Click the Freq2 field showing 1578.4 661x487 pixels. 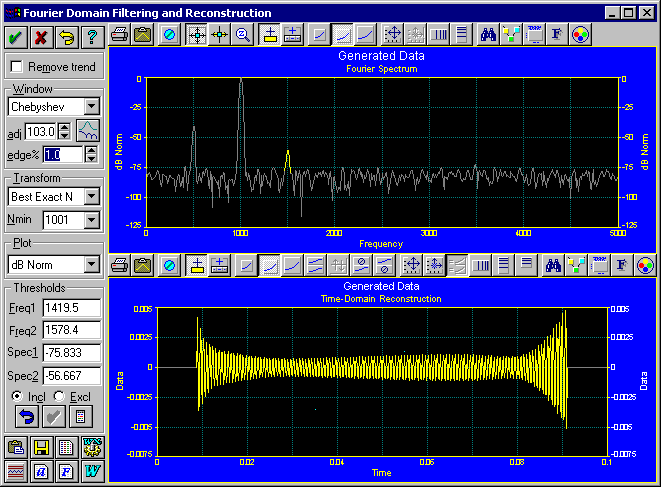72,330
